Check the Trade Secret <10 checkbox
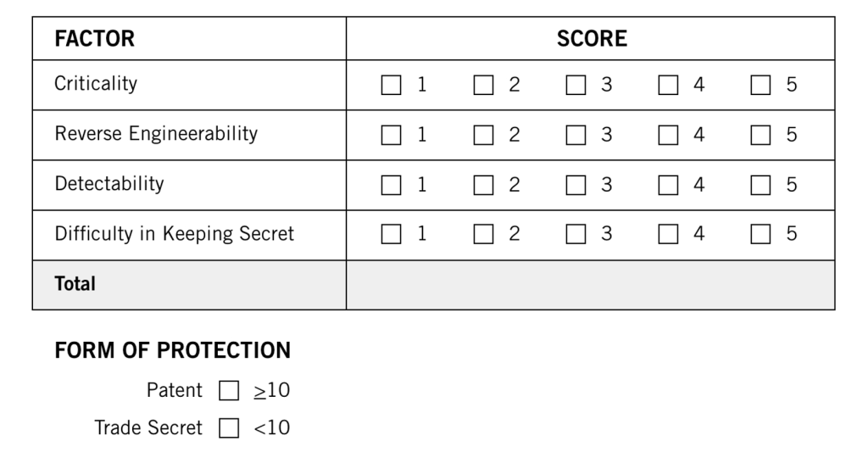The image size is (868, 463). pyautogui.click(x=229, y=428)
